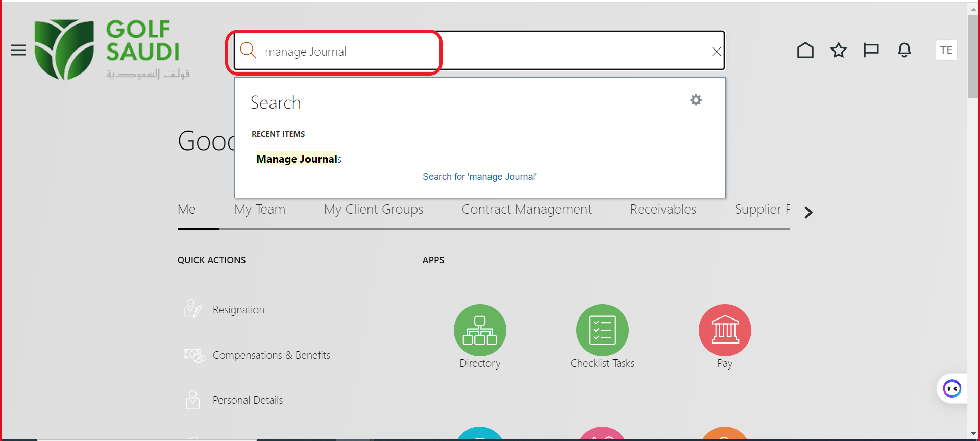
Task: Open the Directory app icon
Action: (x=480, y=330)
